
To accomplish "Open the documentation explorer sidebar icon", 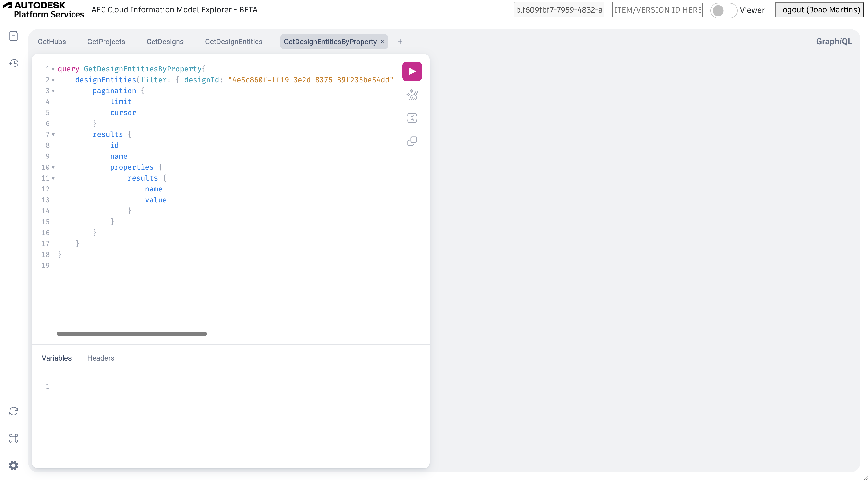I will [14, 36].
